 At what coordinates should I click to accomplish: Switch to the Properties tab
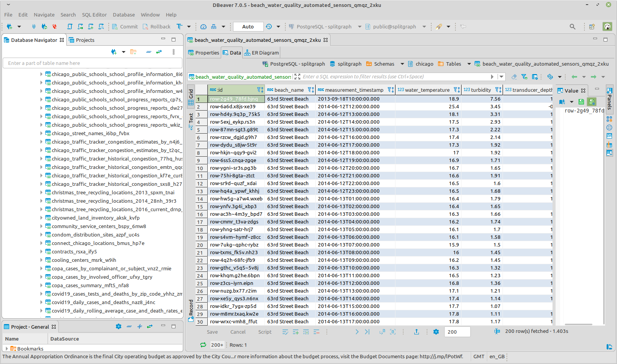(203, 53)
